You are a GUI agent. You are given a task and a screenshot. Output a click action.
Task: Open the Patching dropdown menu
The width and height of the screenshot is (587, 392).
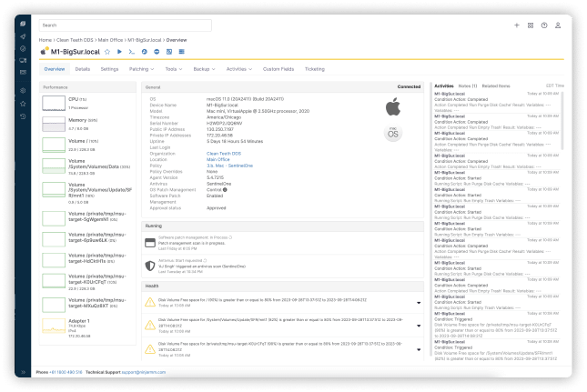coord(141,69)
